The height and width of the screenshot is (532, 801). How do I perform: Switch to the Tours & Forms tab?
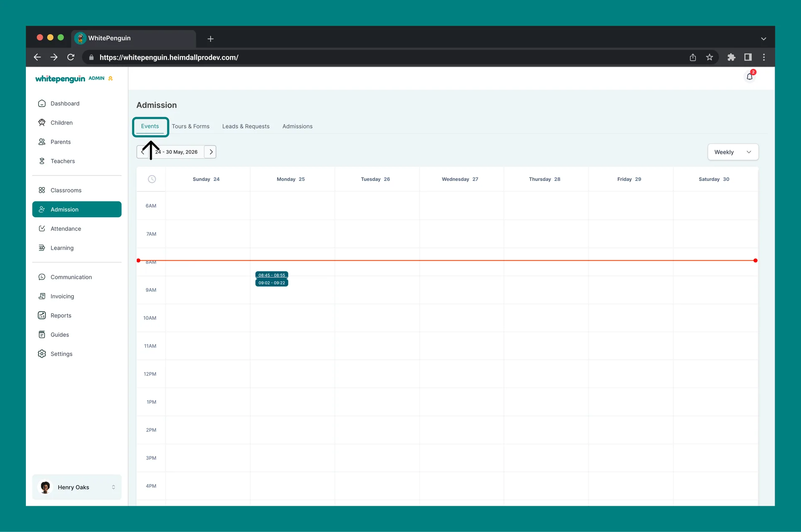191,126
